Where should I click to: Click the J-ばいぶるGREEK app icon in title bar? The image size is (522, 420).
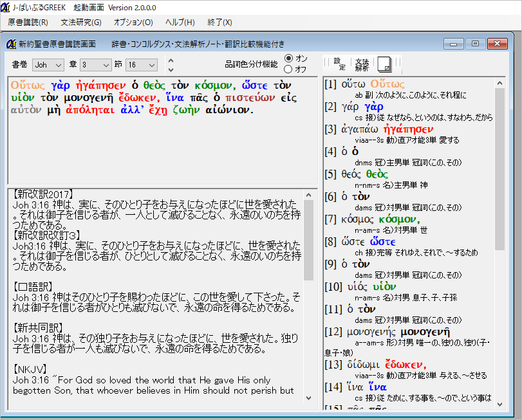(5, 7)
